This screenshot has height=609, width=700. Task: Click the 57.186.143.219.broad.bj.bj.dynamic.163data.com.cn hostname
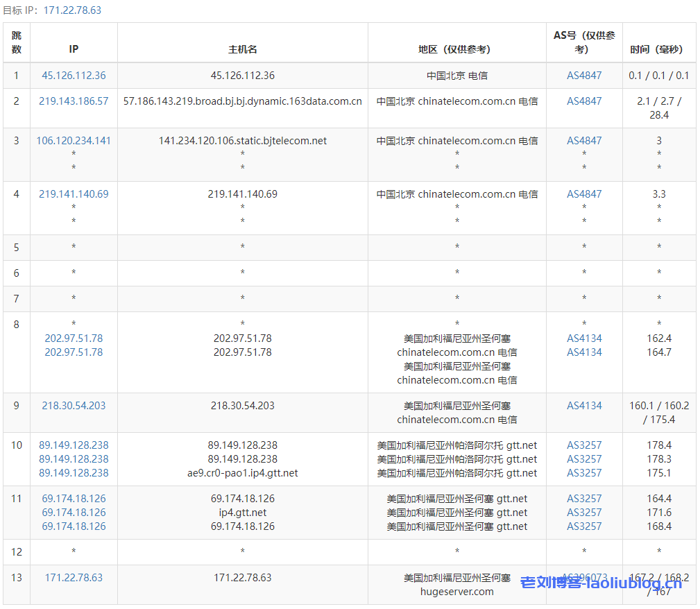click(x=243, y=101)
